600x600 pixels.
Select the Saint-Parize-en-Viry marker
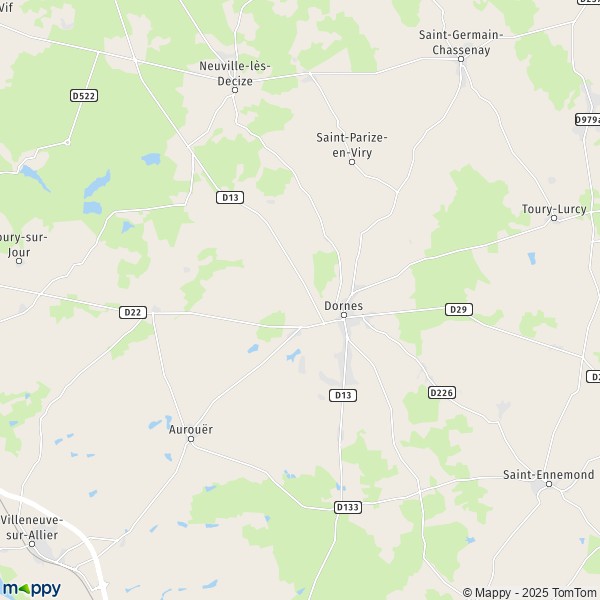[352, 162]
